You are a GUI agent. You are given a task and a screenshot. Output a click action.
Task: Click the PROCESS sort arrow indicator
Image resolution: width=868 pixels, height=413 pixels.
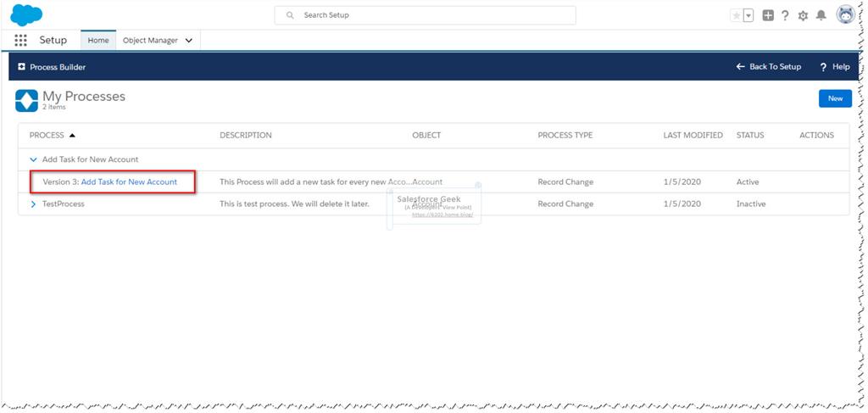coord(72,136)
